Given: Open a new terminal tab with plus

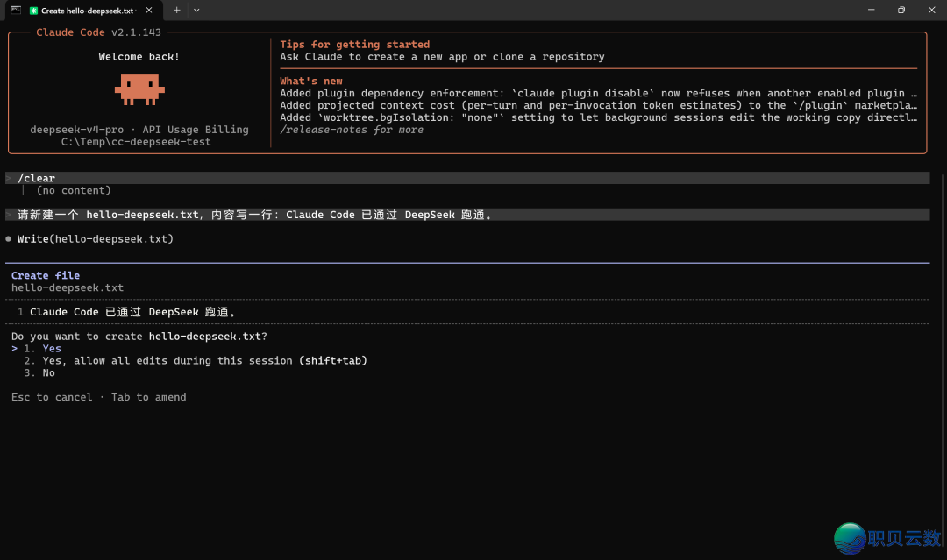Looking at the screenshot, I should (x=176, y=11).
